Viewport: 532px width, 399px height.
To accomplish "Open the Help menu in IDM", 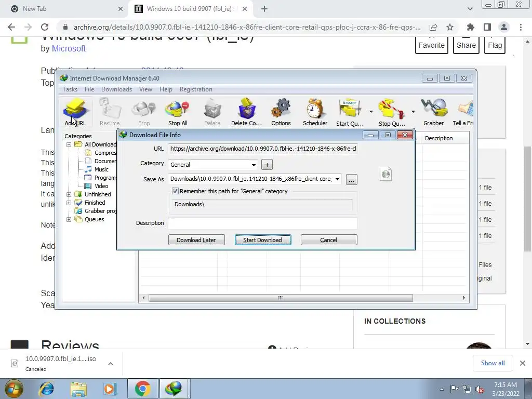I will tap(166, 89).
